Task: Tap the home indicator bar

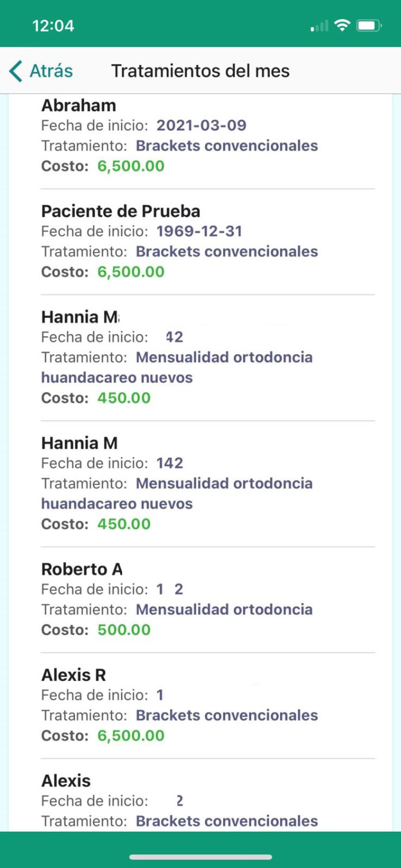Action: pyautogui.click(x=200, y=857)
